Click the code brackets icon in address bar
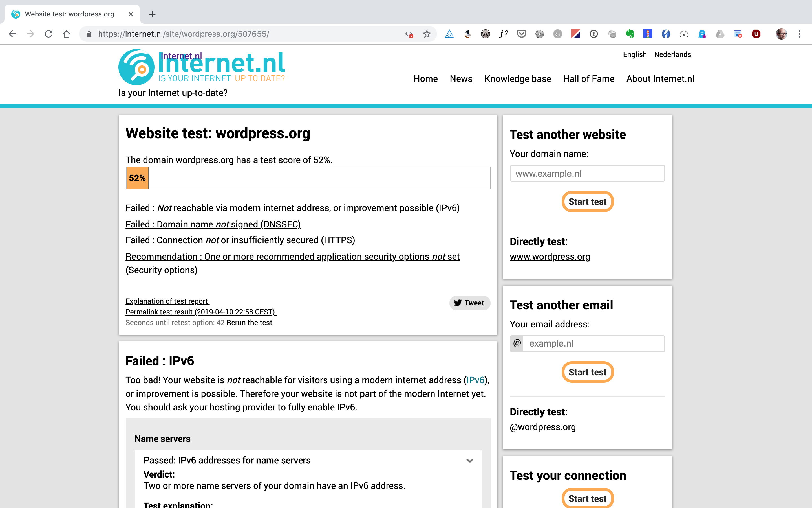812x508 pixels. point(409,34)
